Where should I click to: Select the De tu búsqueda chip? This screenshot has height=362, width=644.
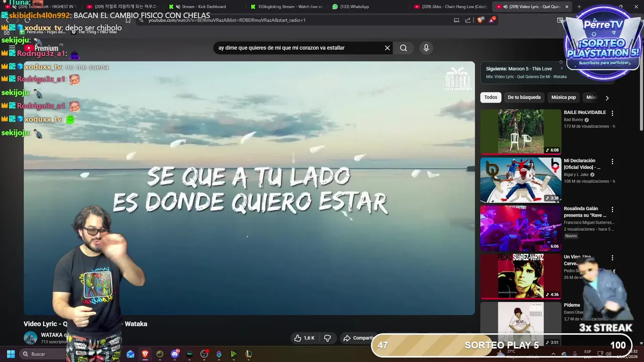coord(524,98)
